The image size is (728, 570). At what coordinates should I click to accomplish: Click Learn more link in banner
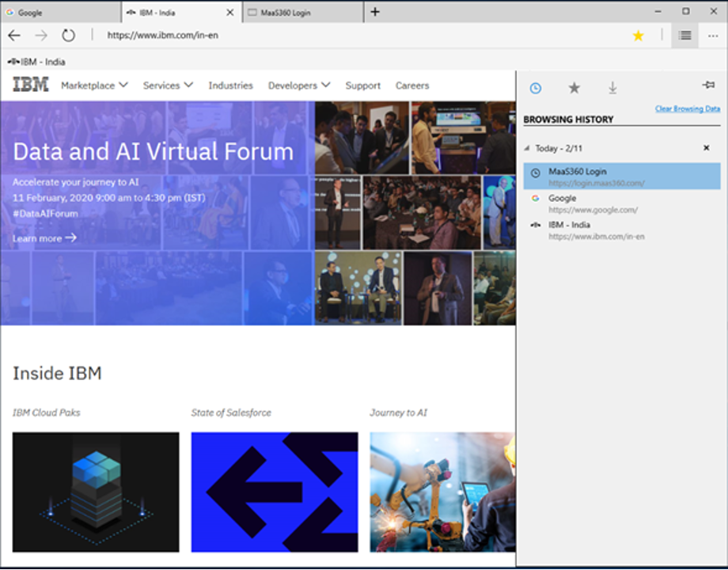(44, 238)
